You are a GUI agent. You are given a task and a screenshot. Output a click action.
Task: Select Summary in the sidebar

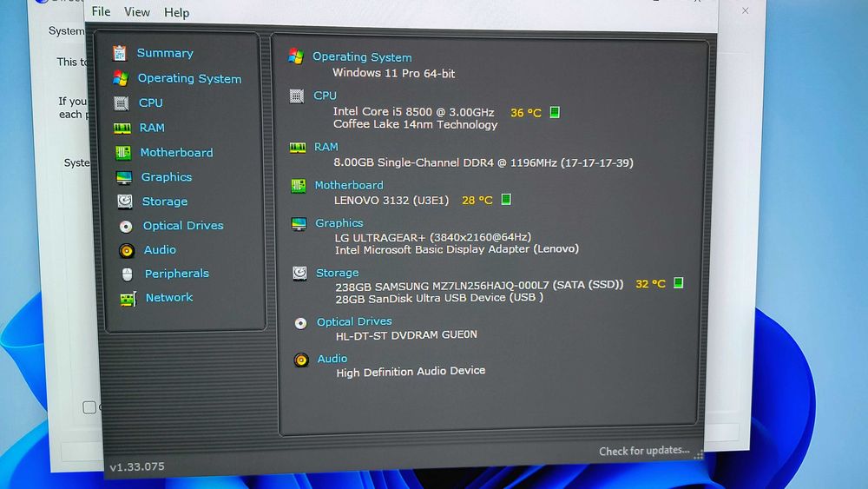(165, 53)
